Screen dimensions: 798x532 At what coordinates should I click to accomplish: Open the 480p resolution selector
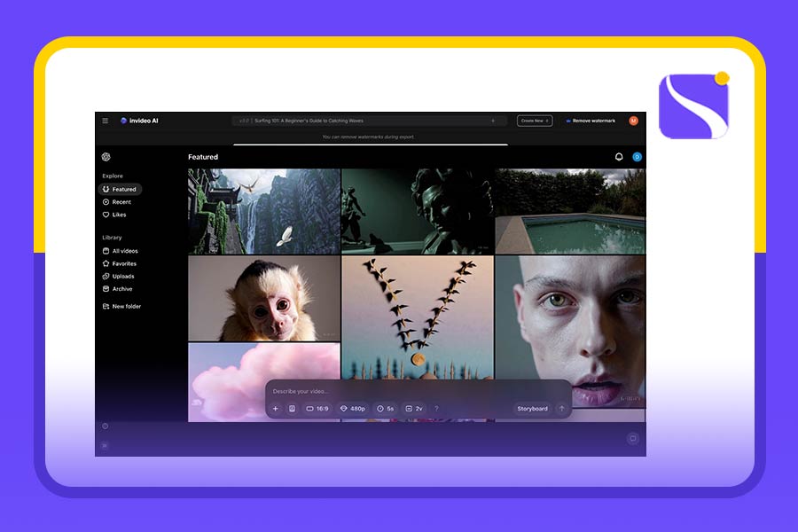pos(353,409)
